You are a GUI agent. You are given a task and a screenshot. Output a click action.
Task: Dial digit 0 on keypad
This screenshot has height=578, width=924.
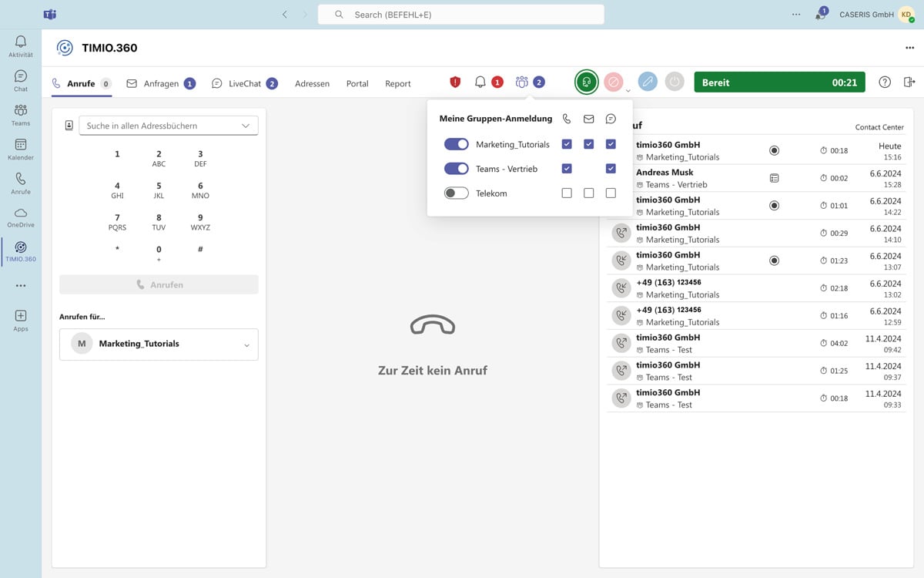[x=159, y=254]
